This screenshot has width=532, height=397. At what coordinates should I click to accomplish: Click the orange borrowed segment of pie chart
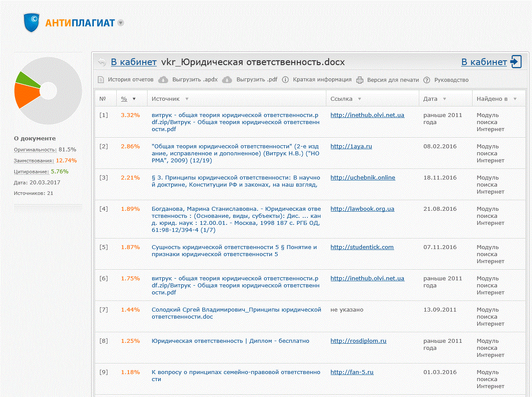tap(24, 95)
